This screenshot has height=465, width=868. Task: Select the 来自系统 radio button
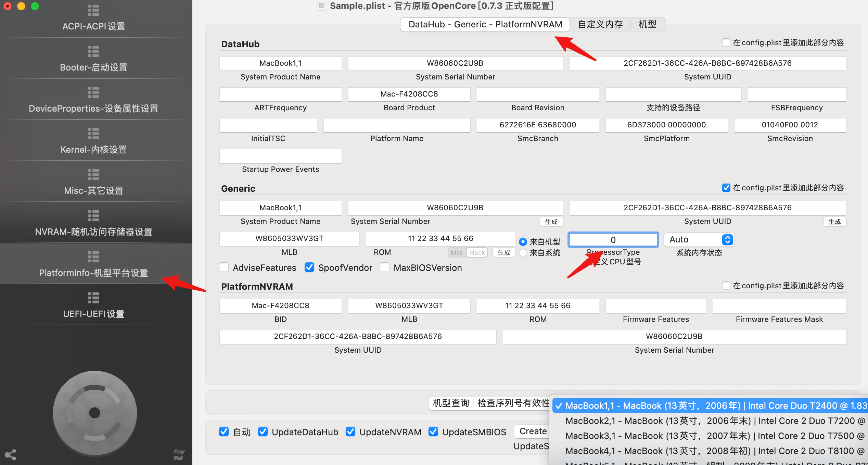523,253
